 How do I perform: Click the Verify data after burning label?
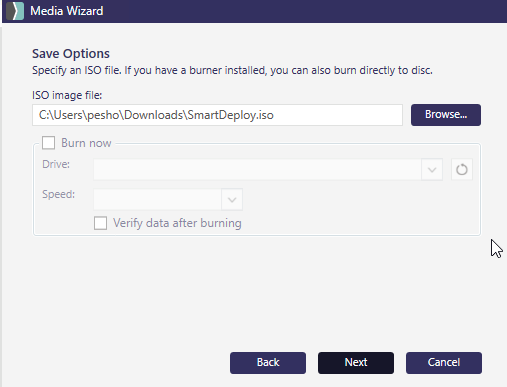point(177,223)
